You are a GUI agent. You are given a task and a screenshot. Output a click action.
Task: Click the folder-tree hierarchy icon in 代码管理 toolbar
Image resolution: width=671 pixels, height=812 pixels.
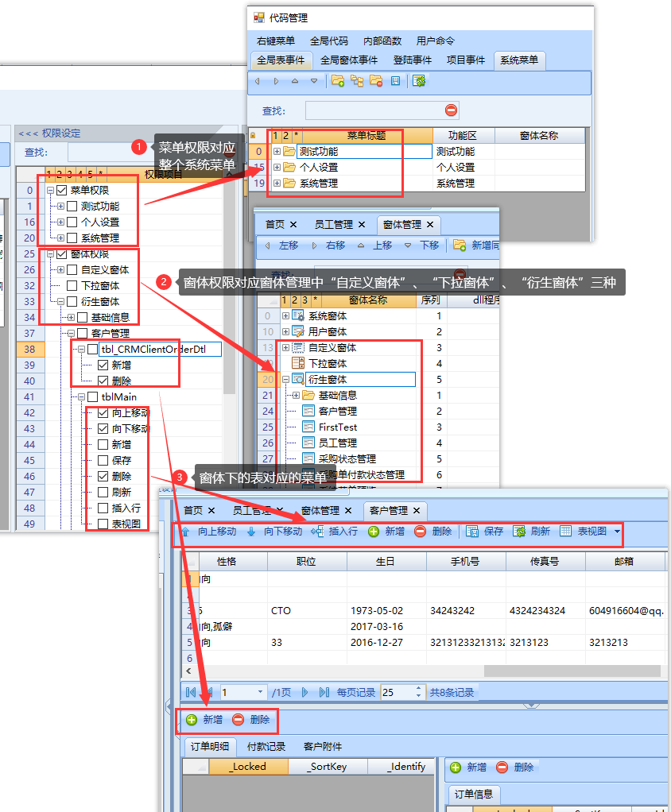(357, 81)
